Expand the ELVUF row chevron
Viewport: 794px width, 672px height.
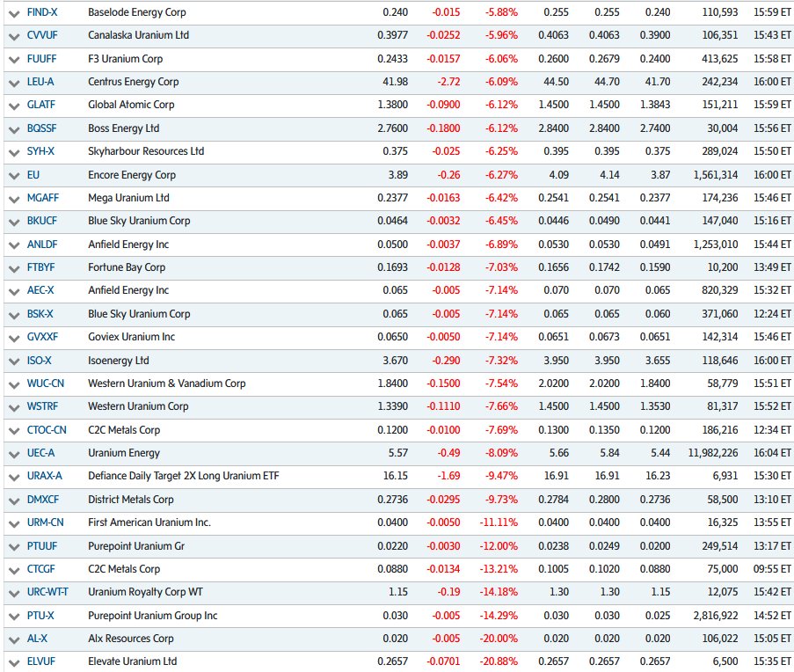pos(14,662)
